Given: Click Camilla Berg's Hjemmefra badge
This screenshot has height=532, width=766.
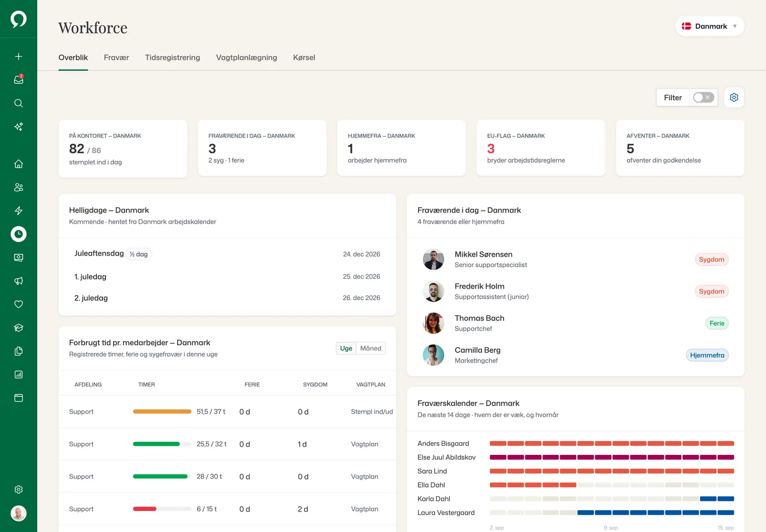Looking at the screenshot, I should pyautogui.click(x=707, y=355).
